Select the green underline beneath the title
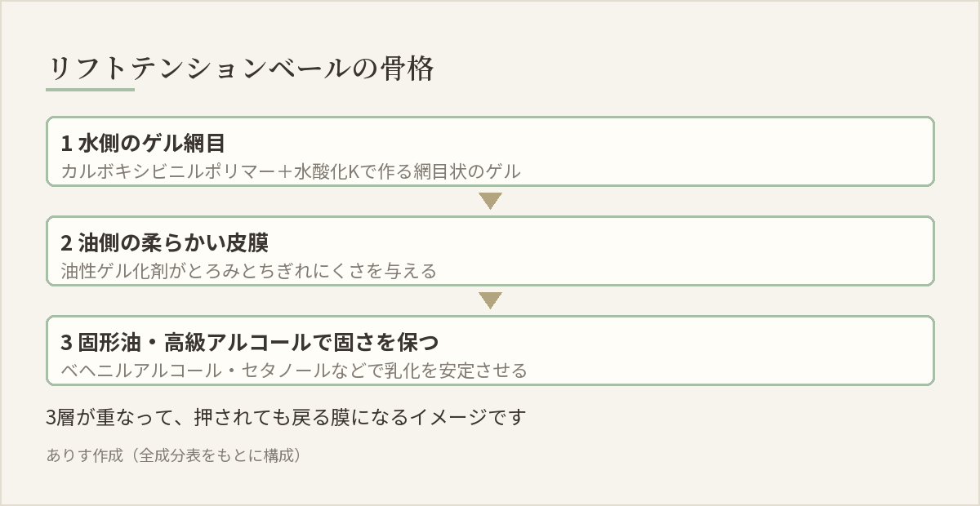 [91, 90]
